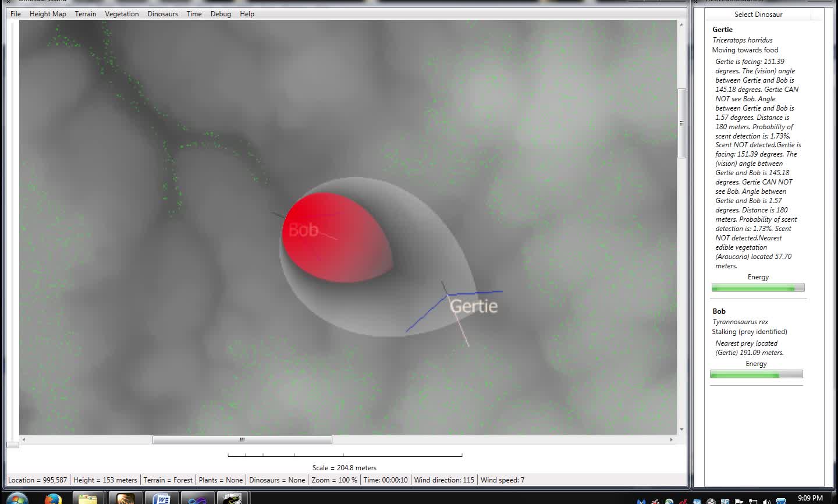Open Windows Explorer folder on taskbar
This screenshot has width=838, height=504.
click(88, 499)
